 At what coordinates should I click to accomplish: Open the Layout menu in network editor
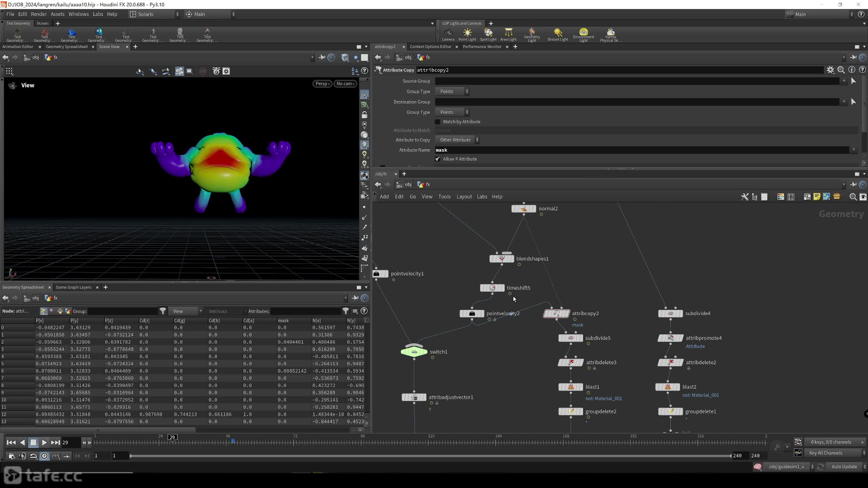(x=464, y=197)
